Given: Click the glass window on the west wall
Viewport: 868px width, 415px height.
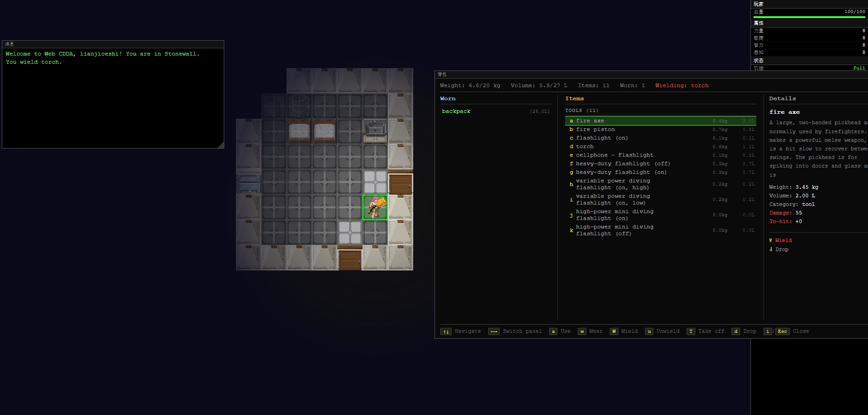Looking at the screenshot, I should coord(248,182).
